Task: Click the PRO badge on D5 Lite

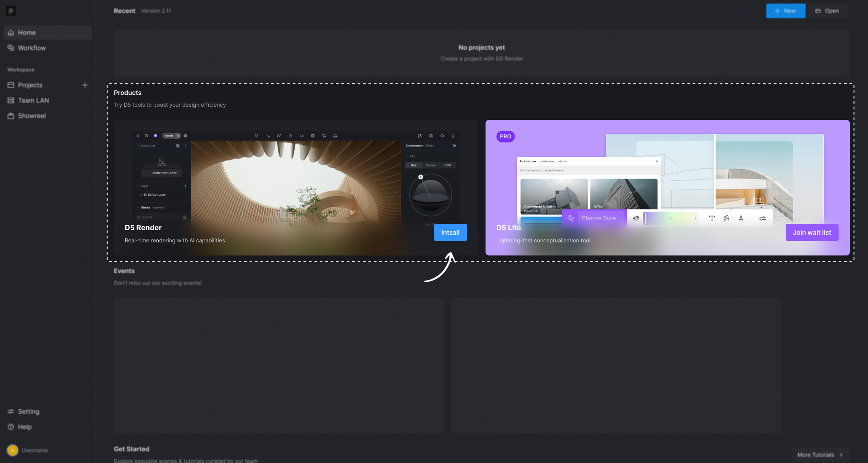Action: pyautogui.click(x=505, y=137)
